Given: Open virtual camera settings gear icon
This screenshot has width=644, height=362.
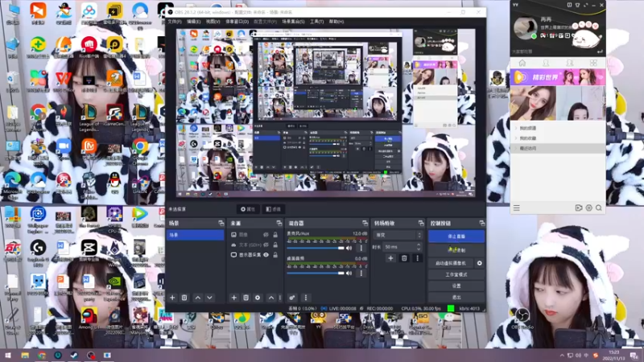Looking at the screenshot, I should pos(479,263).
